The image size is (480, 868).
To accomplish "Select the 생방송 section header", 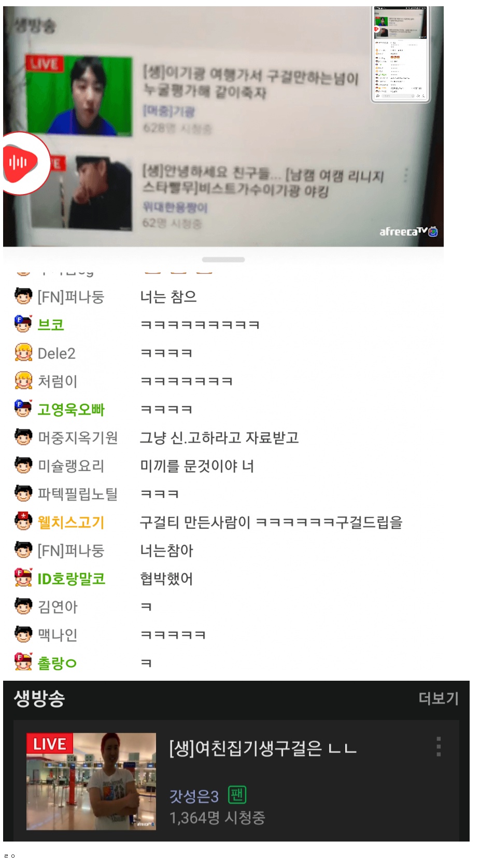I will pyautogui.click(x=39, y=698).
